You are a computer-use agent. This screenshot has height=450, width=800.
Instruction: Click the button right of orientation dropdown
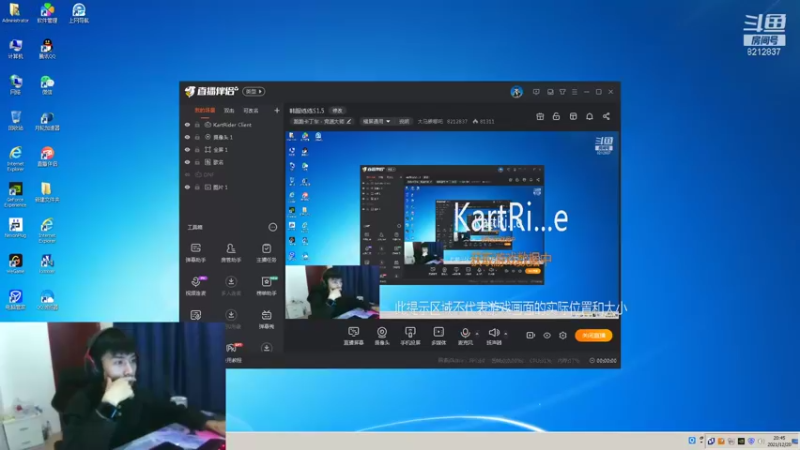pos(404,121)
